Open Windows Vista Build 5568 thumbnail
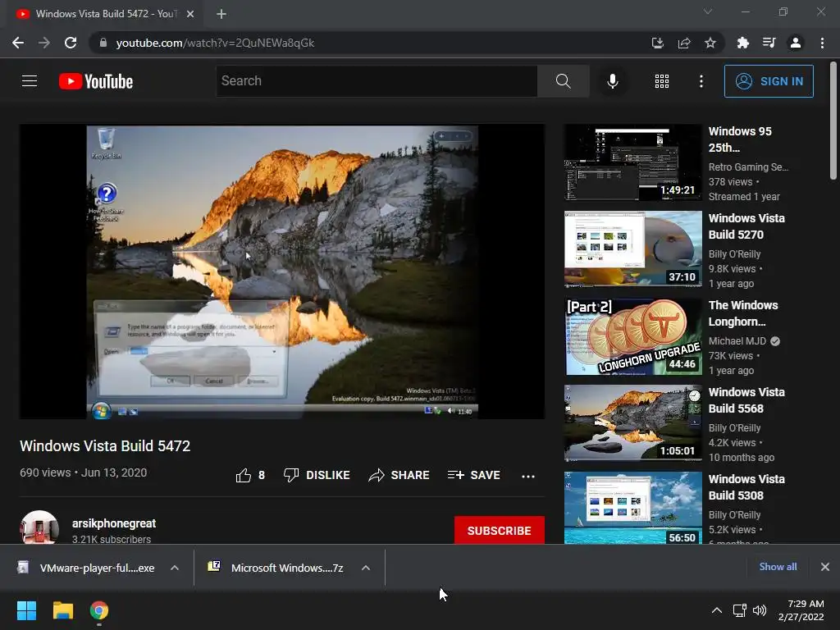Image resolution: width=840 pixels, height=630 pixels. tap(632, 422)
